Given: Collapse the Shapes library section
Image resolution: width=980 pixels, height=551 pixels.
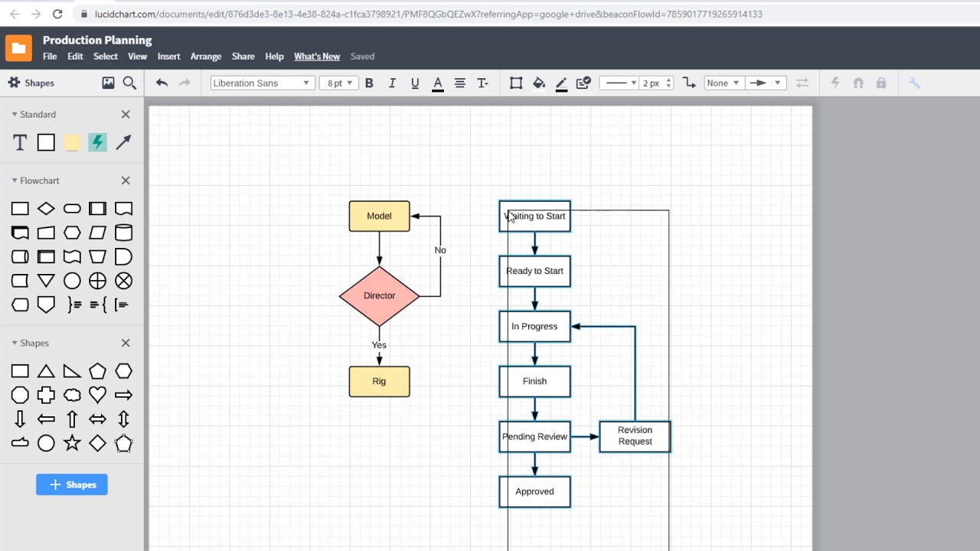Looking at the screenshot, I should [14, 343].
